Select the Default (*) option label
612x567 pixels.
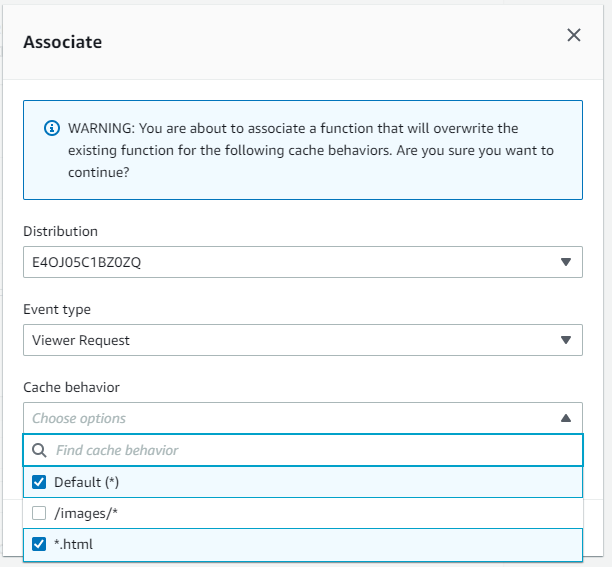(86, 482)
